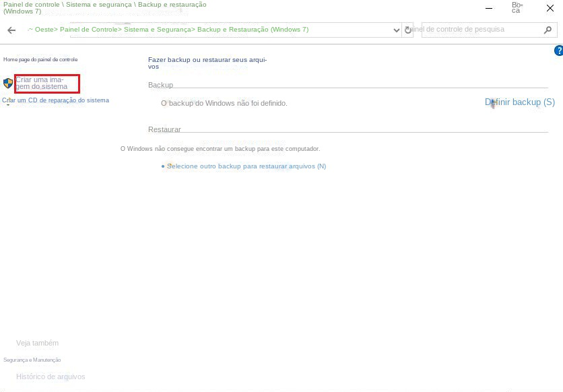This screenshot has width=563, height=392.
Task: Open Home page do painel de controle
Action: coord(40,59)
